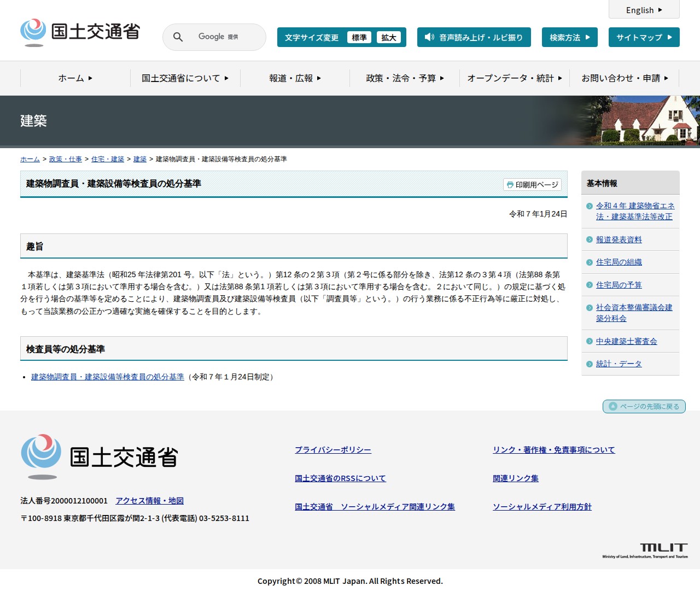The height and width of the screenshot is (597, 700).
Task: Expand the 国土交通省について menu
Action: 185,78
